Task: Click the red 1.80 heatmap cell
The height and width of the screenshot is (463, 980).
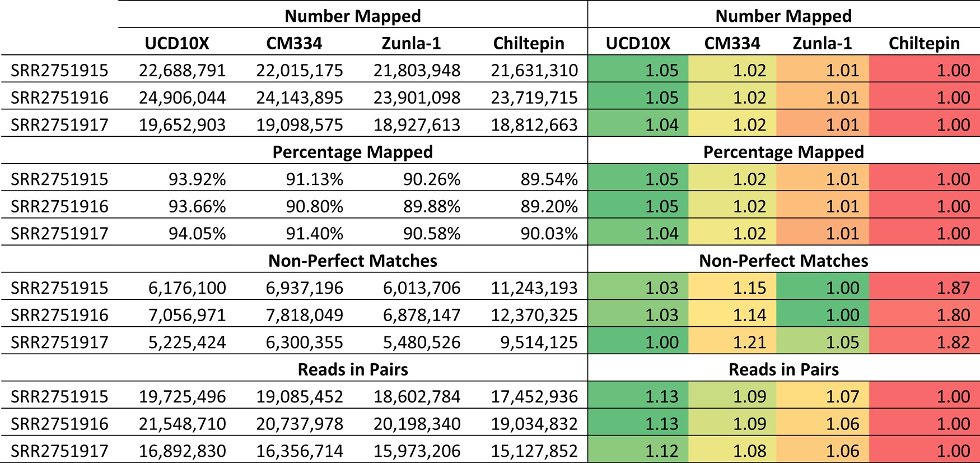Action: 925,314
